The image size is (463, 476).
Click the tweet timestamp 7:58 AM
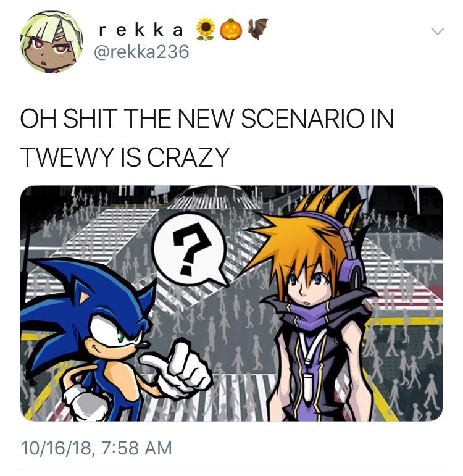pos(137,448)
